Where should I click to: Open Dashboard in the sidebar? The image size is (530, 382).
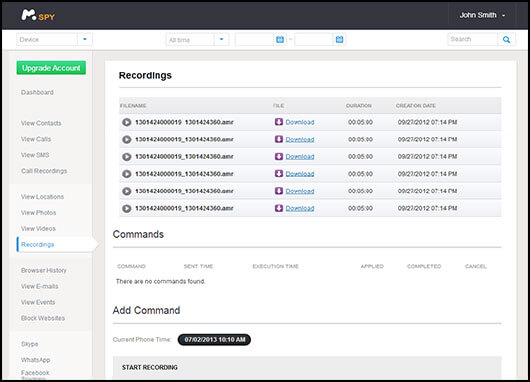37,92
